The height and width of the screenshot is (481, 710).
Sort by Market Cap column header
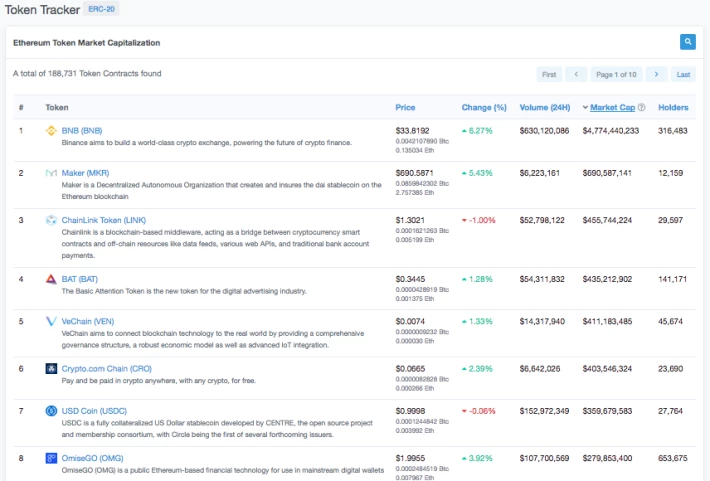(x=612, y=107)
